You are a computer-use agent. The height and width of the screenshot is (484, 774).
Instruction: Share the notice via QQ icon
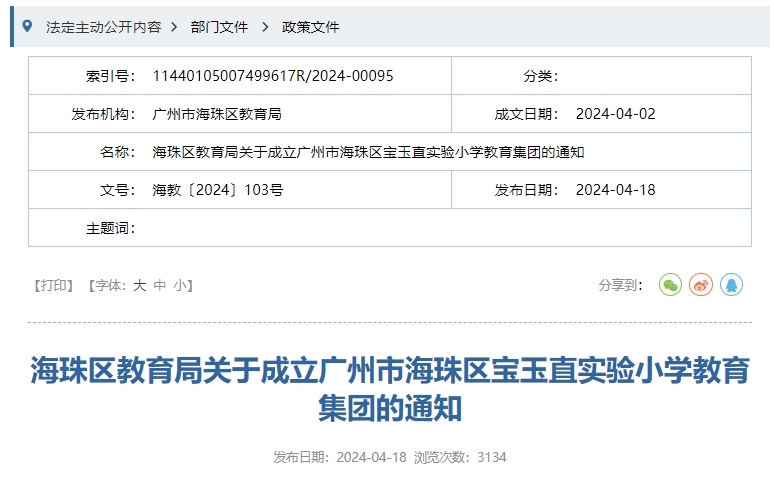tap(732, 285)
